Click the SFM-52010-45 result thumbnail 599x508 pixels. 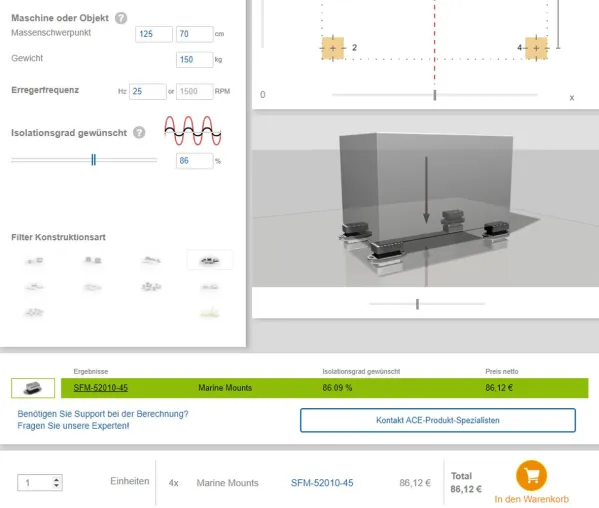[33, 388]
